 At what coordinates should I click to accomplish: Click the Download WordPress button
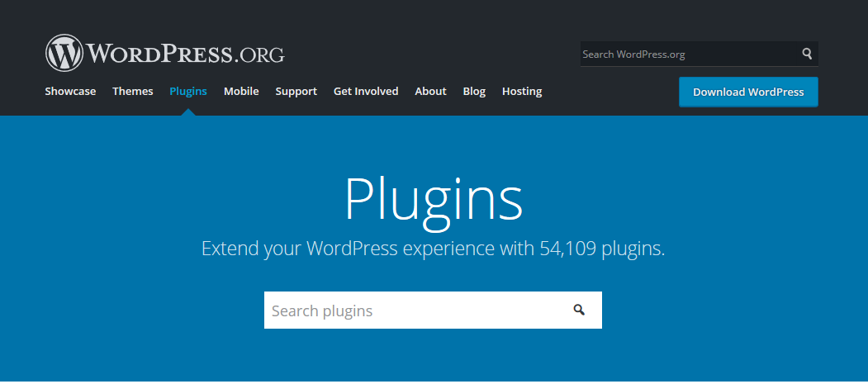click(x=748, y=92)
